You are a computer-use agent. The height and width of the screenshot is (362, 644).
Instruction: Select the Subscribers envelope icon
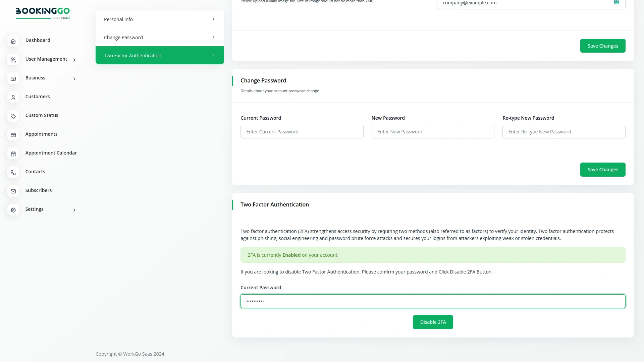(x=13, y=191)
